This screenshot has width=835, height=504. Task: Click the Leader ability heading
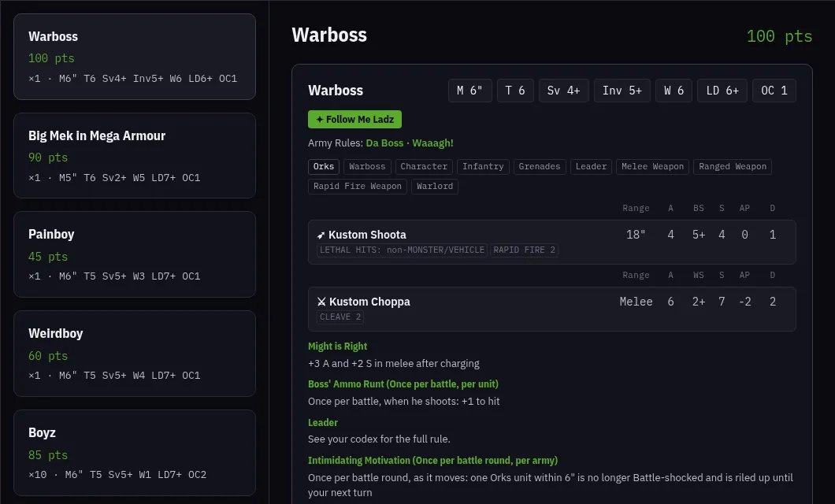[x=323, y=423]
